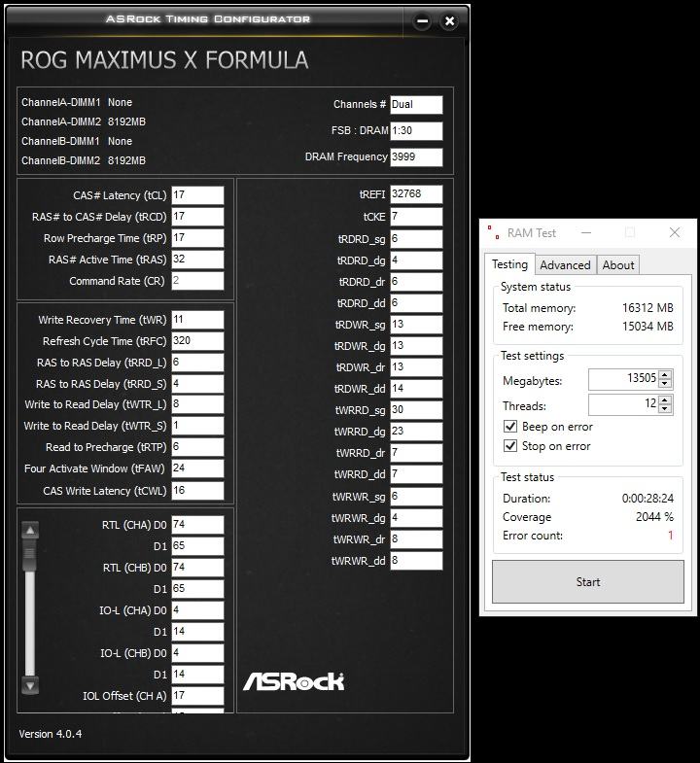Screen dimensions: 700x763
Task: Click the Version 4.0.4 label
Action: coord(51,734)
